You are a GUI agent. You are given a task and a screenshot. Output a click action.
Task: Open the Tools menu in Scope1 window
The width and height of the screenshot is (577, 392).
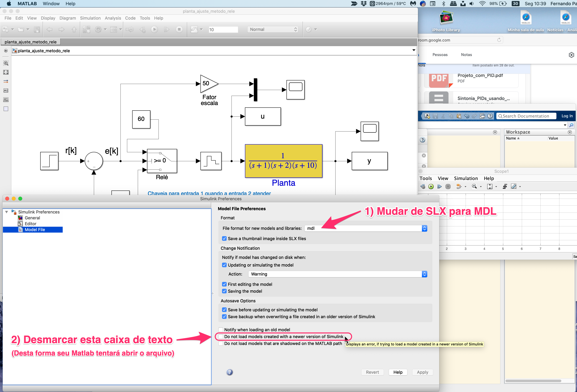425,178
